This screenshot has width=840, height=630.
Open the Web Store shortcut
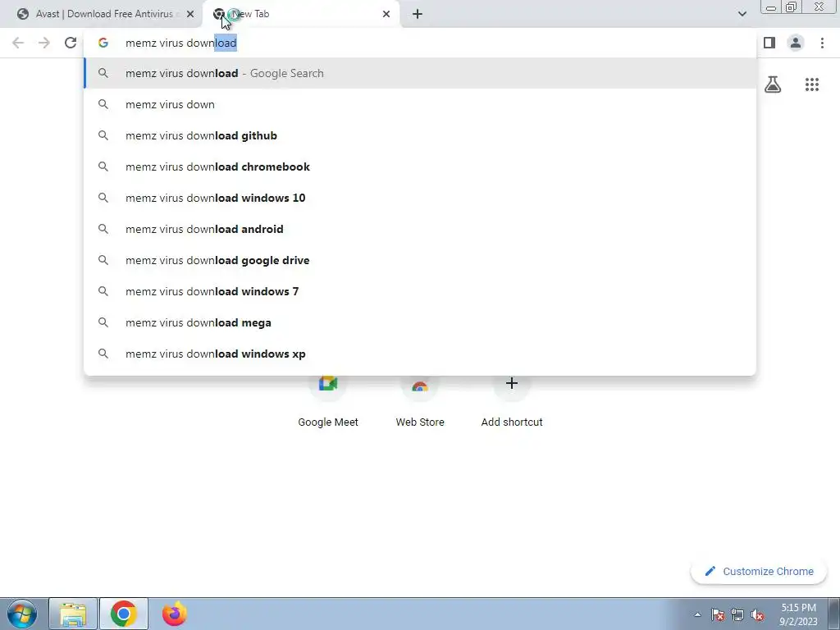pos(420,402)
